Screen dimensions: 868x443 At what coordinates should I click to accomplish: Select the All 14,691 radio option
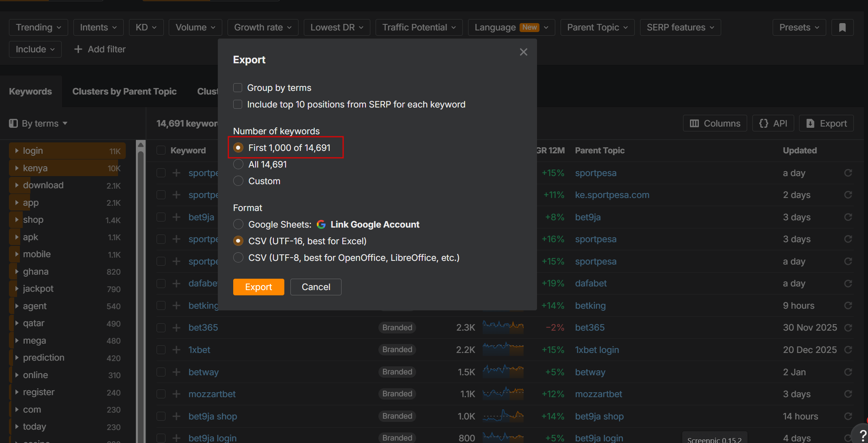click(x=238, y=164)
